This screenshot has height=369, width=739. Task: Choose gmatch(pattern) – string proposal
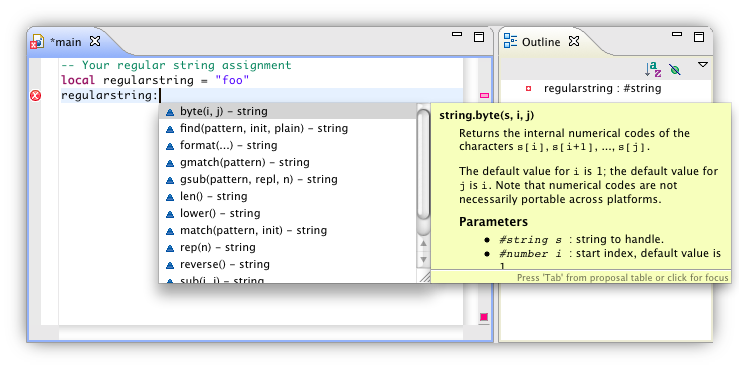(288, 162)
